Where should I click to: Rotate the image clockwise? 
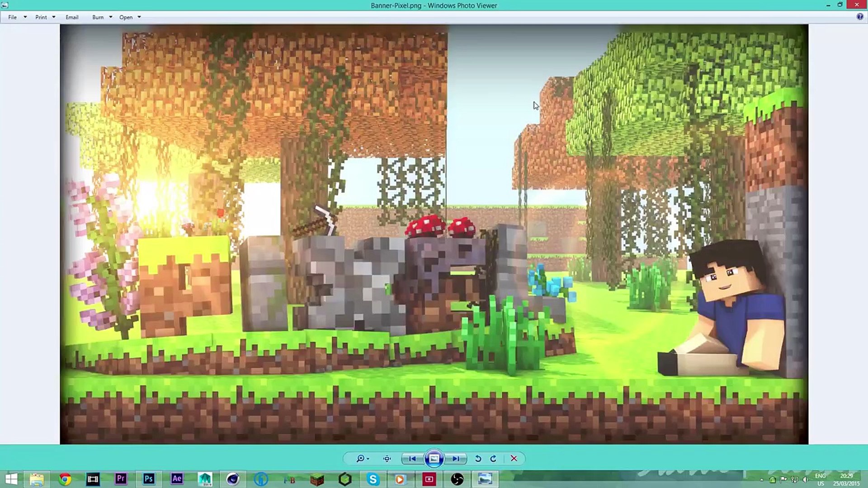click(x=493, y=459)
